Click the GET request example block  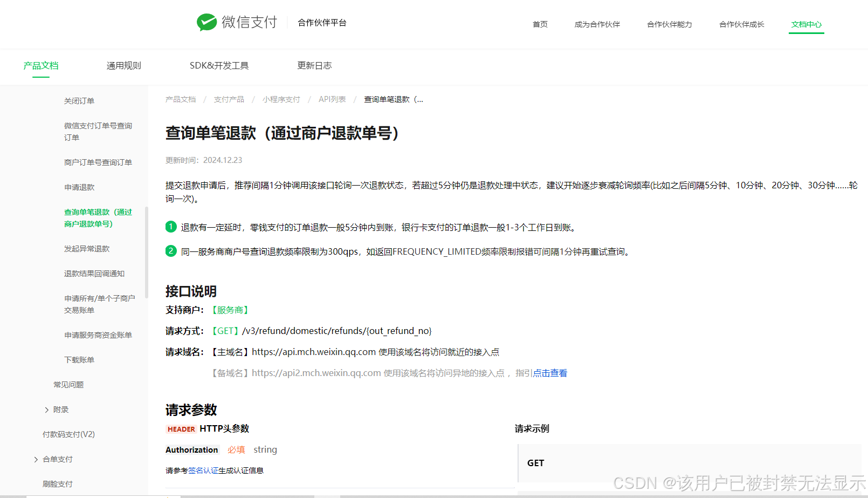tap(690, 463)
